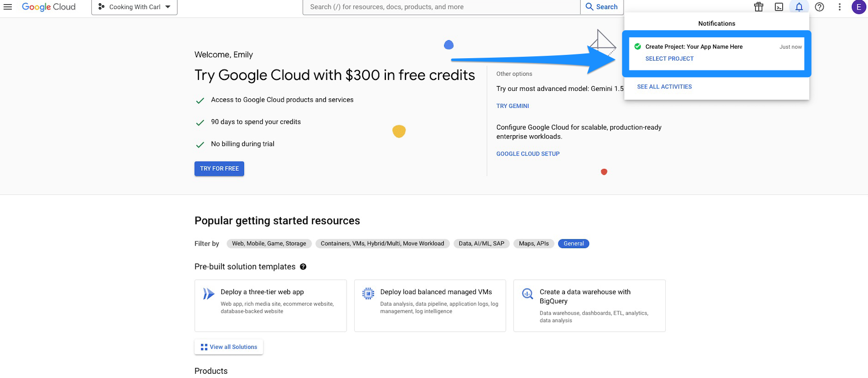Click the managed VMs chip icon
Screen dimensions: 868x378
(368, 294)
